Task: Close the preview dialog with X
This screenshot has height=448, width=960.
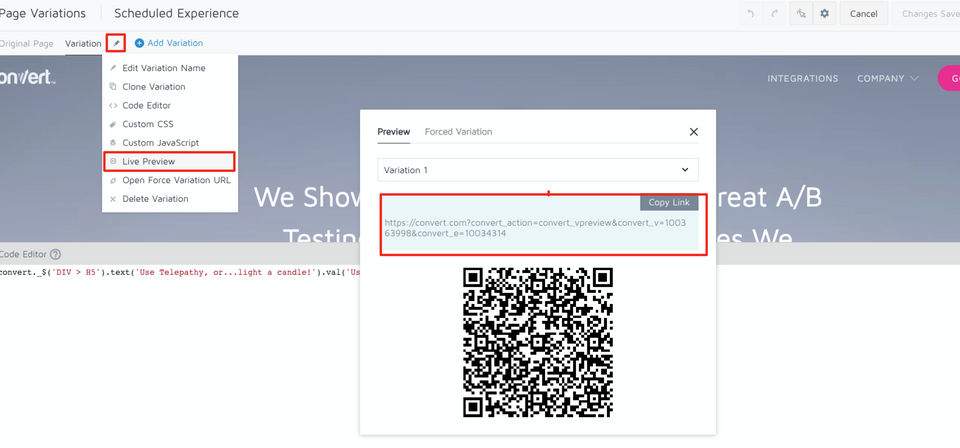Action: point(694,132)
